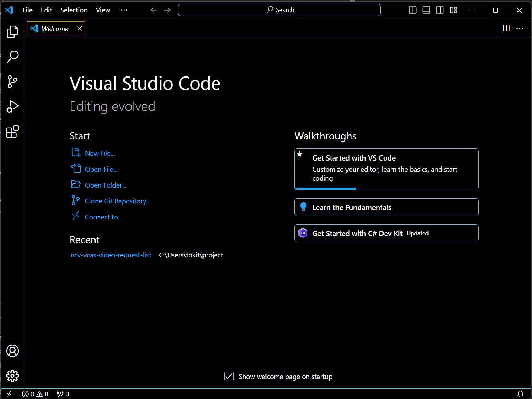
Task: Go forward with the right arrow
Action: click(167, 10)
